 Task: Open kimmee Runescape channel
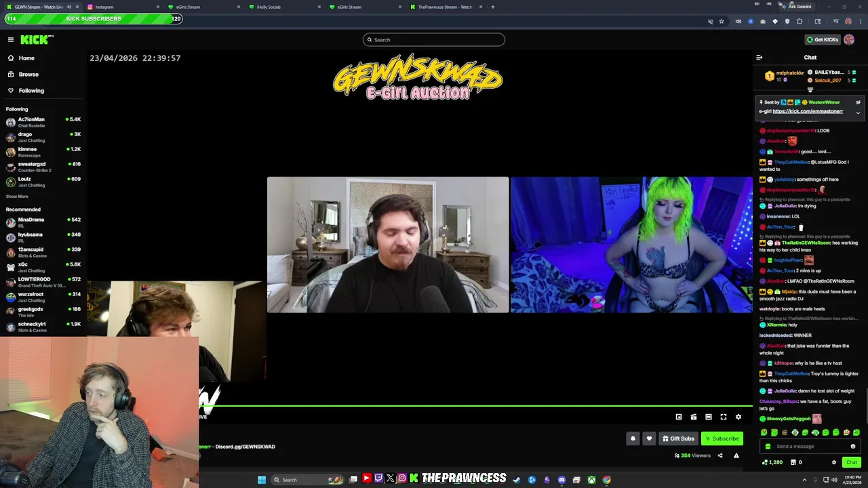pos(43,152)
